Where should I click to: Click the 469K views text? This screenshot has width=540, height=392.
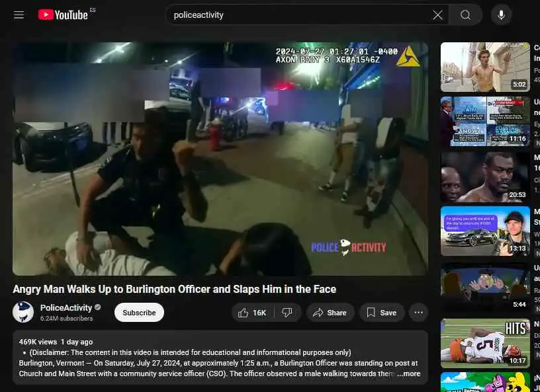[38, 342]
